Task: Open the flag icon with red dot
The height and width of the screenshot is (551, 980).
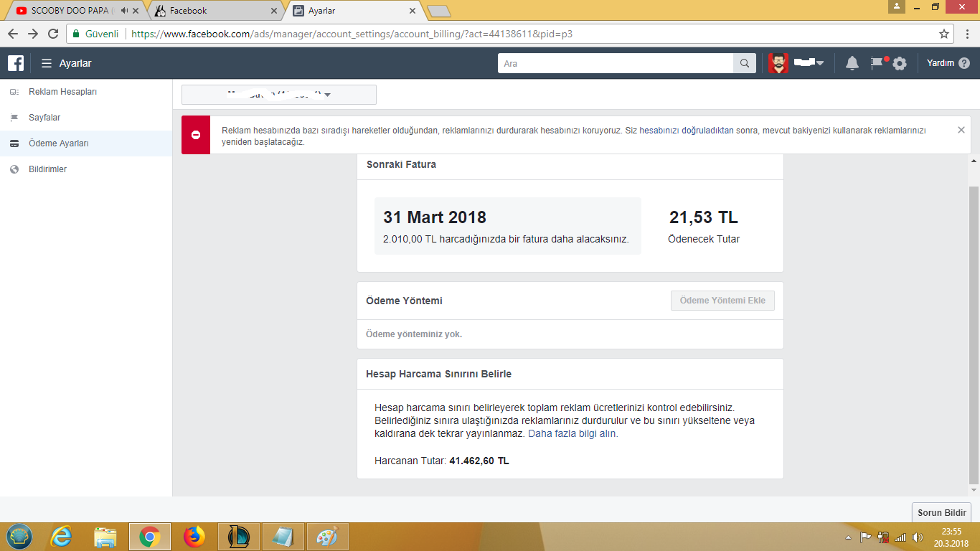Action: coord(878,62)
